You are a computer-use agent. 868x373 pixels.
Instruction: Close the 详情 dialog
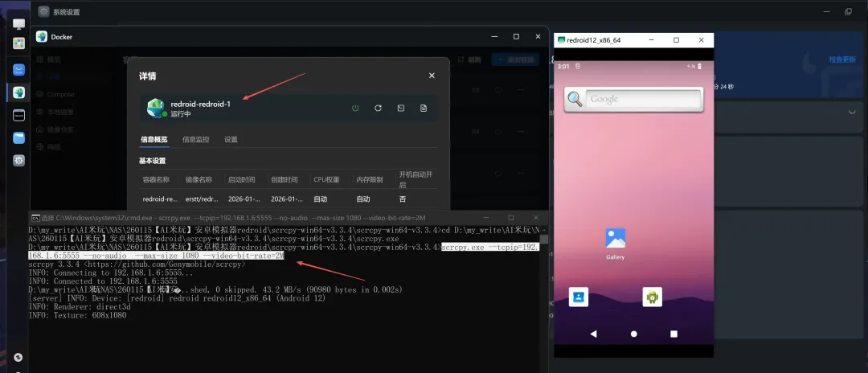pyautogui.click(x=432, y=76)
